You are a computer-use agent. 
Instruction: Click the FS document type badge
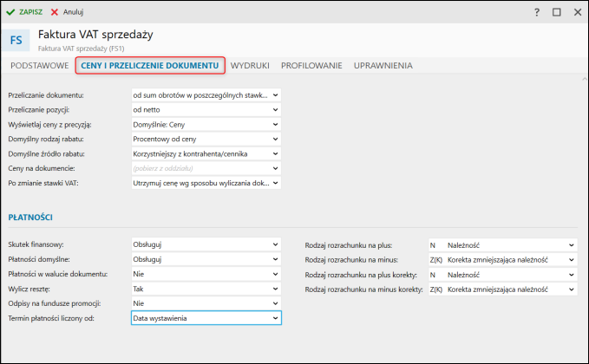[17, 39]
